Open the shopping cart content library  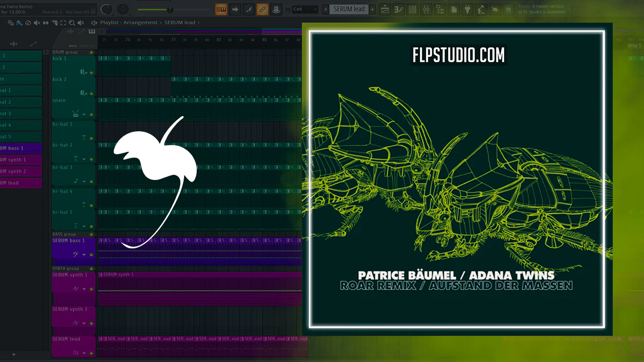[509, 9]
